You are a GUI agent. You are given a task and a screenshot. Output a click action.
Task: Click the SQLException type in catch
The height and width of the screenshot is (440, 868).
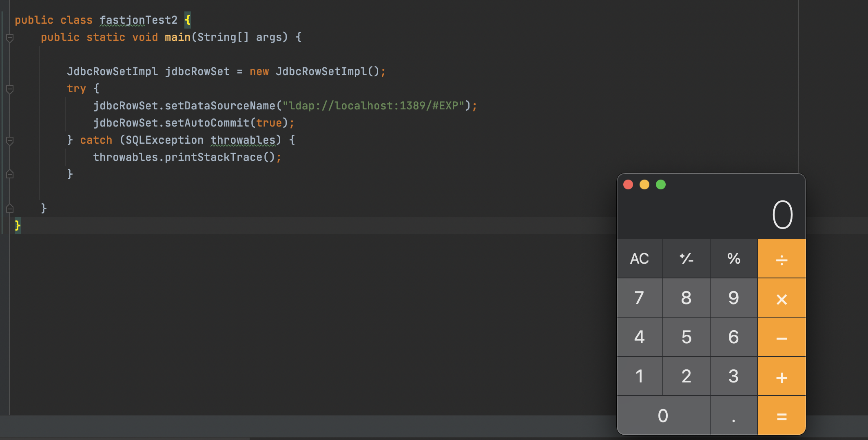(x=165, y=140)
